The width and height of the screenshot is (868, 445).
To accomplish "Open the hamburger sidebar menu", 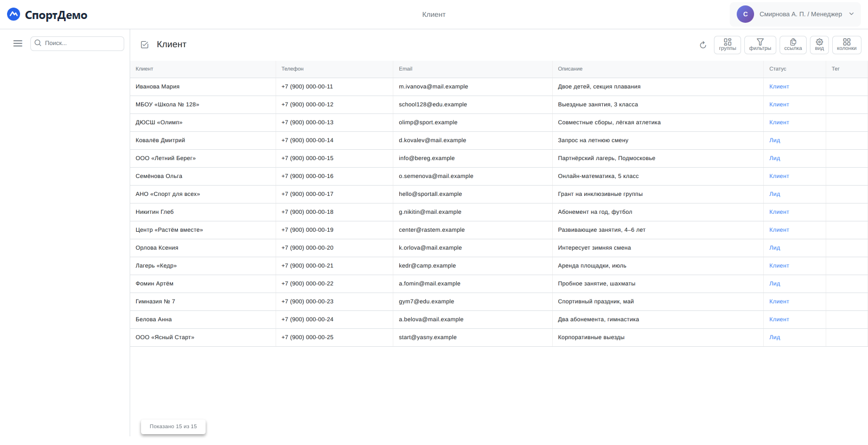I will pos(18,43).
